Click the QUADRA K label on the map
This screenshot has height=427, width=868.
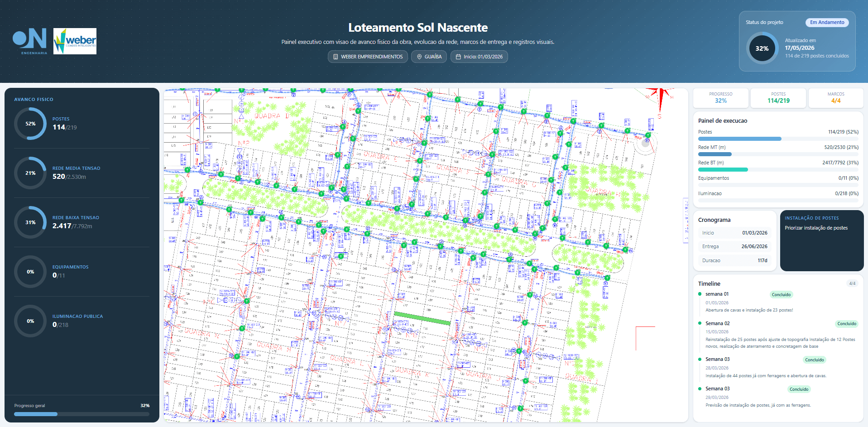pos(412,372)
